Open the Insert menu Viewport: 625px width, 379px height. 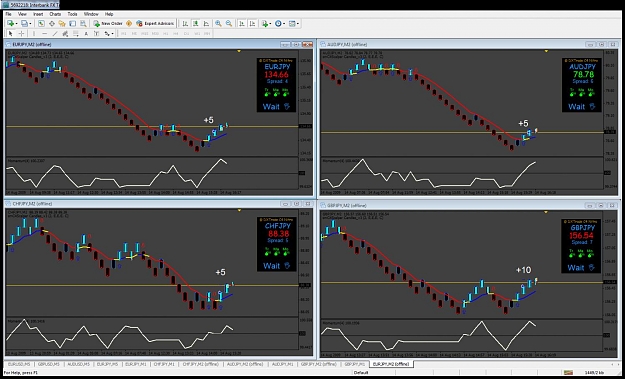click(x=38, y=14)
